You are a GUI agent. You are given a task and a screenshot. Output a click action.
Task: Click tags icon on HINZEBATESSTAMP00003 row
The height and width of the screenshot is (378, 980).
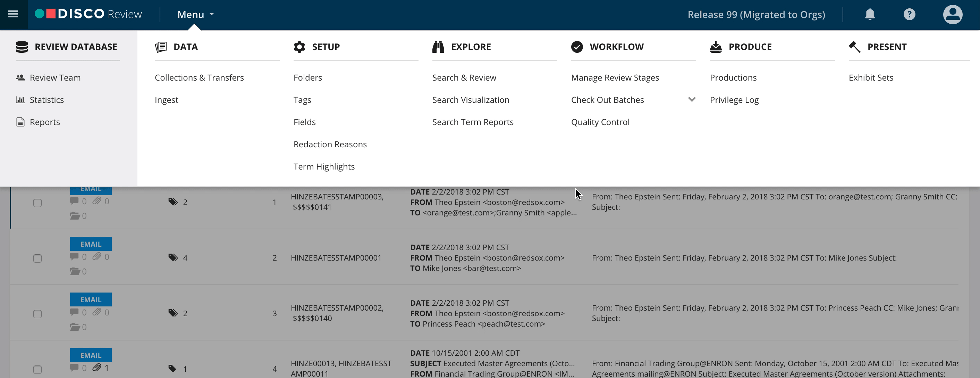(173, 202)
